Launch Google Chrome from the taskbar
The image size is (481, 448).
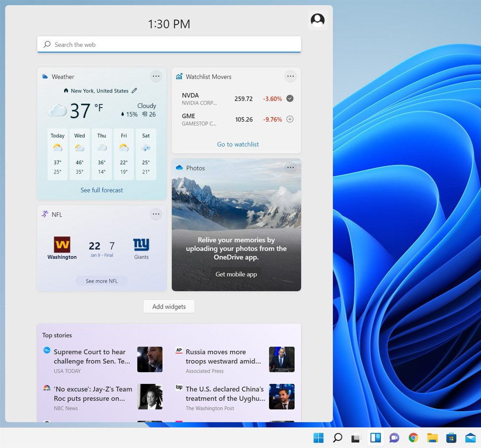pos(413,437)
